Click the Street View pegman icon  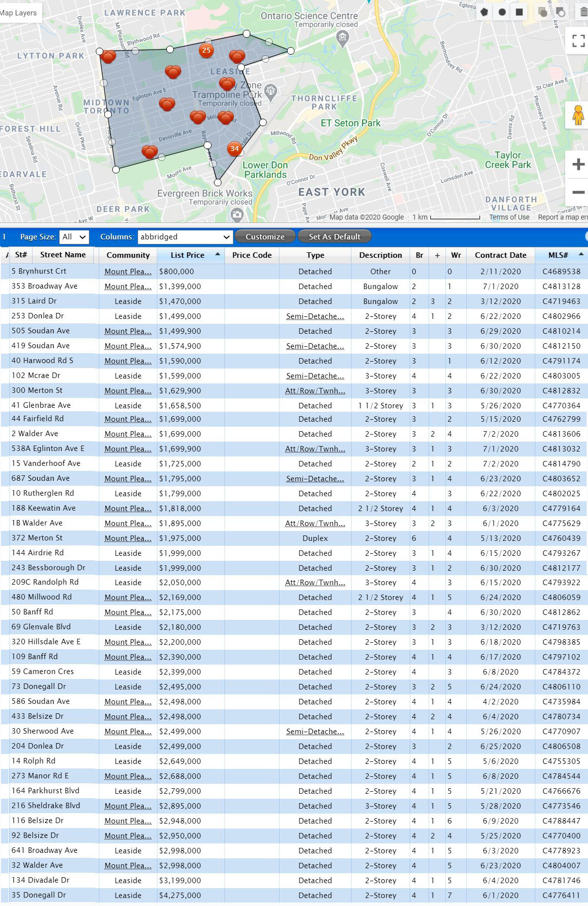pos(578,115)
